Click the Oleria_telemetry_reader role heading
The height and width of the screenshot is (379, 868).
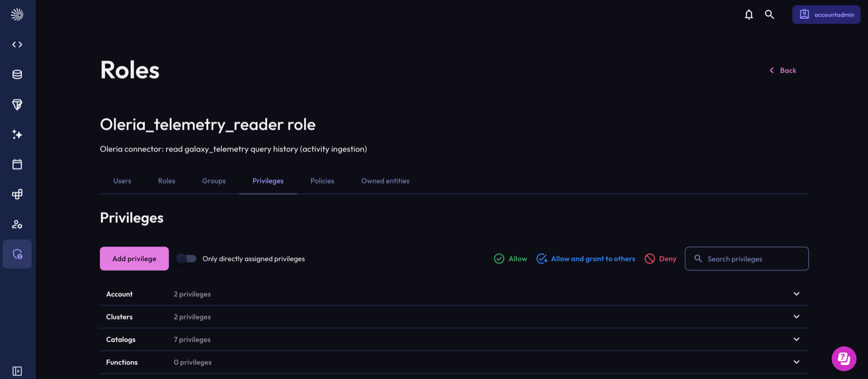[208, 124]
